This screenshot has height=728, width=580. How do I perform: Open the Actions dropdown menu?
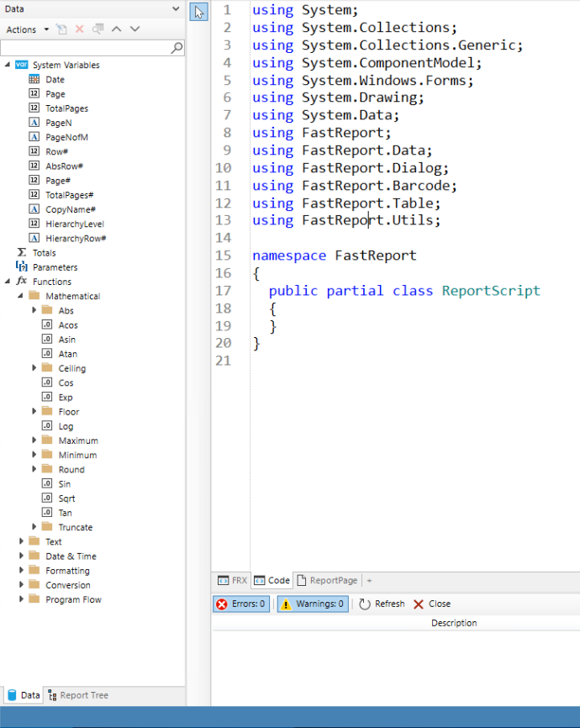(x=27, y=29)
